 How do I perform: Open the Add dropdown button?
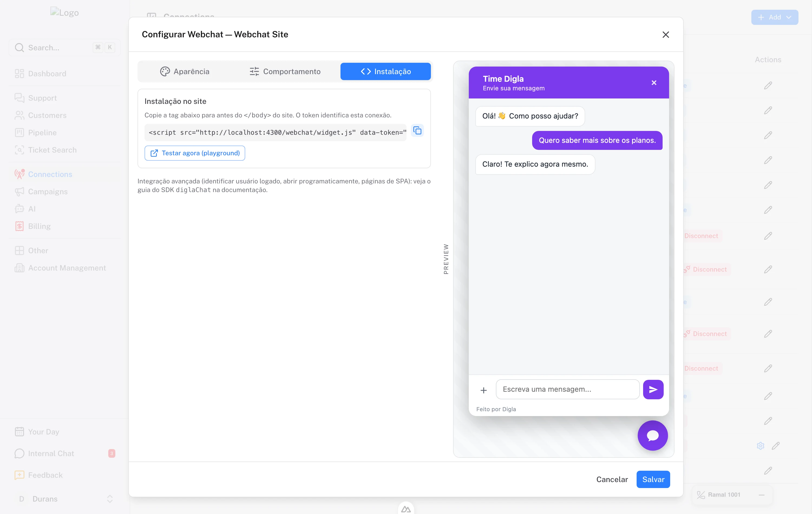[x=775, y=17]
